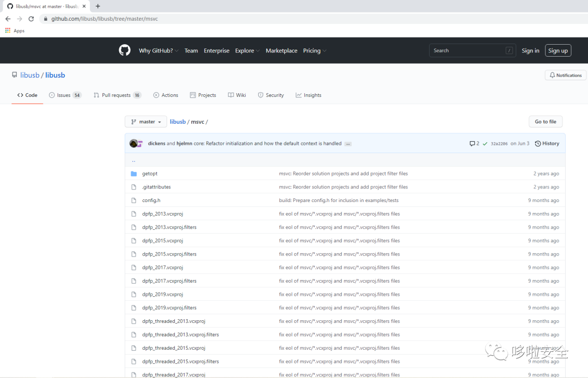Viewport: 588px width, 378px height.
Task: Switch to the Issues tab
Action: pyautogui.click(x=65, y=95)
